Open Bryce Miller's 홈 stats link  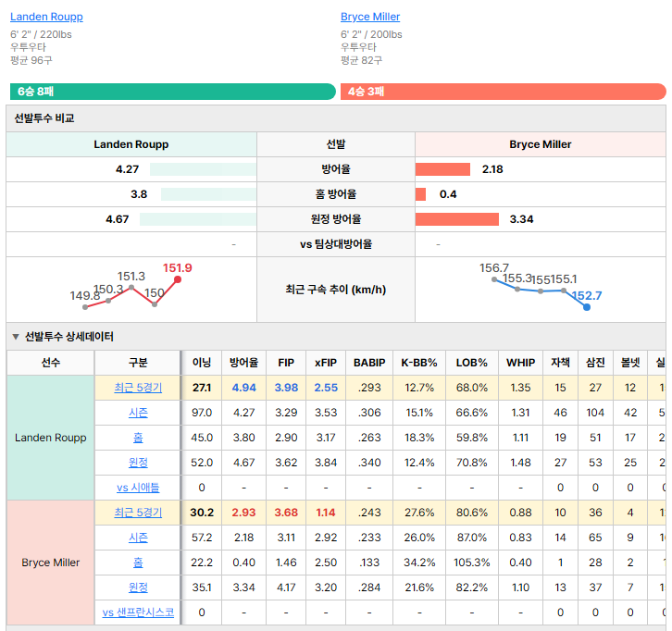click(x=138, y=562)
